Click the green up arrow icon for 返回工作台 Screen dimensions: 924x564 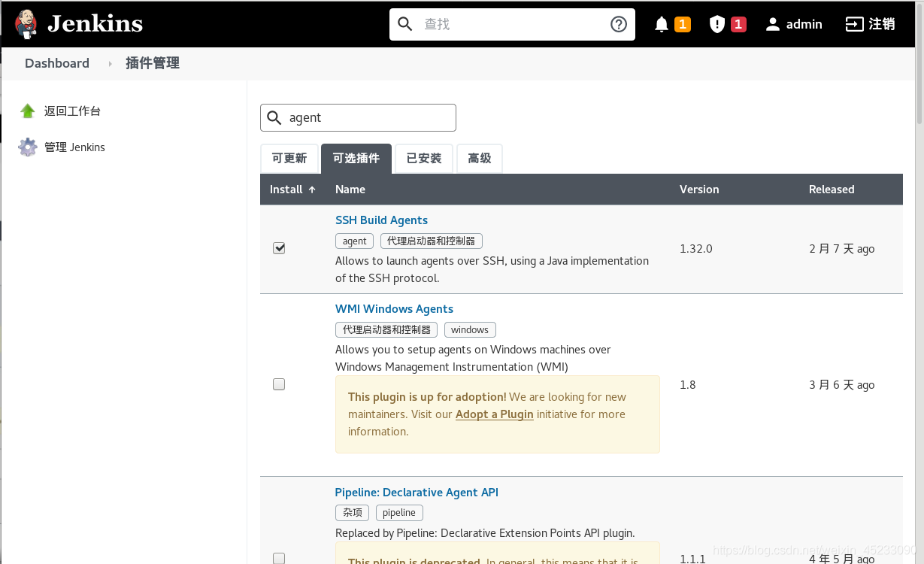(x=28, y=111)
